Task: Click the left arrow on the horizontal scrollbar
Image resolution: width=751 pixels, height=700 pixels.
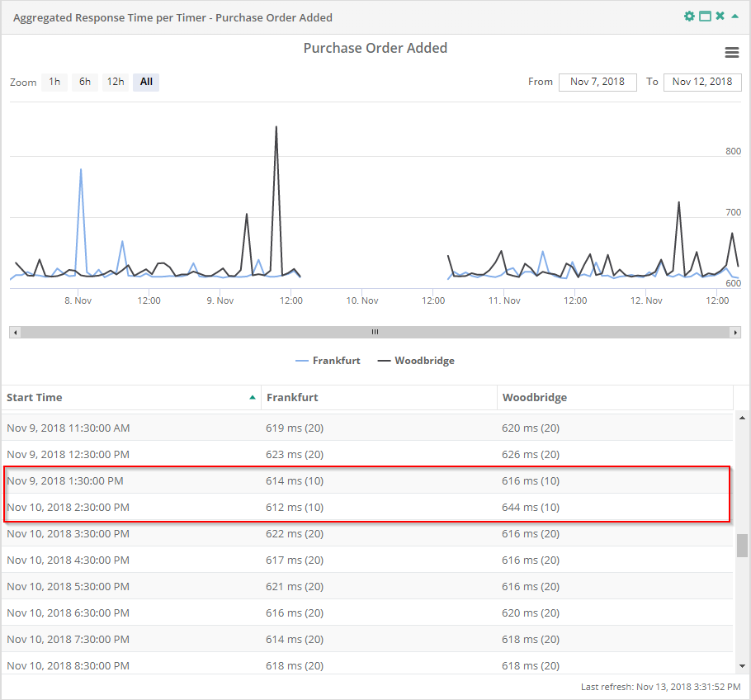Action: point(14,332)
